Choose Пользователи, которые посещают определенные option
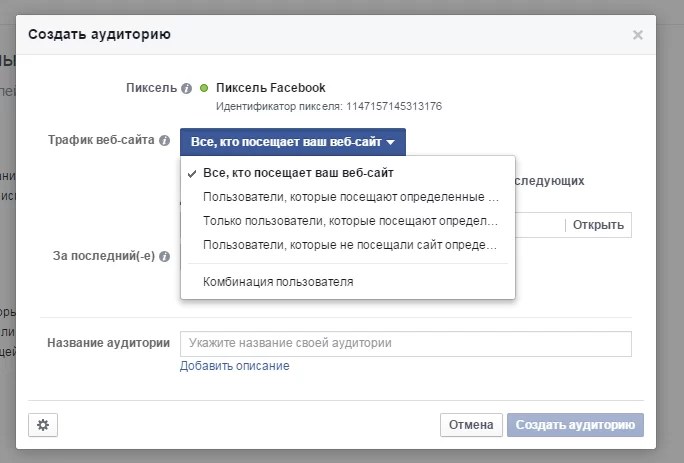 tap(349, 197)
